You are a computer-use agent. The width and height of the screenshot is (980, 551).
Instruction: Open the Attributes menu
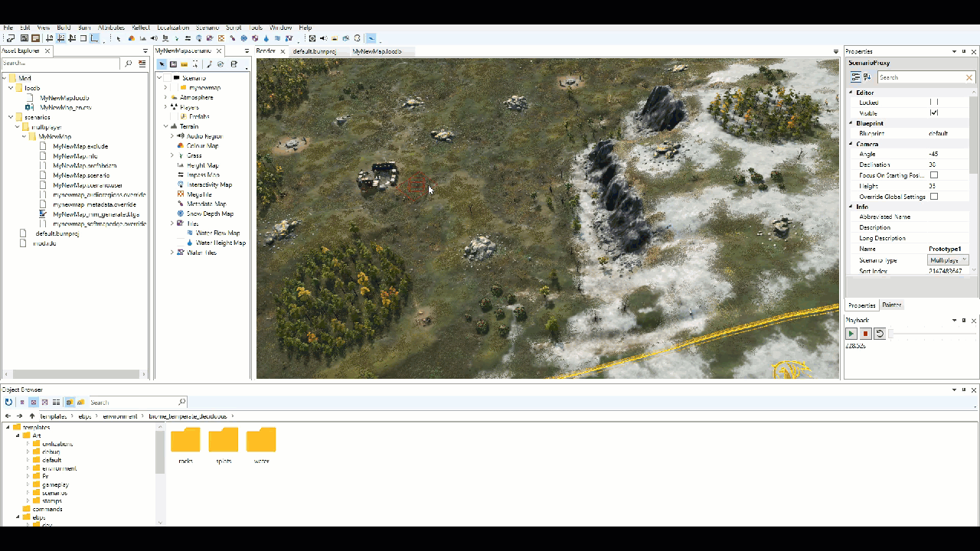[111, 28]
